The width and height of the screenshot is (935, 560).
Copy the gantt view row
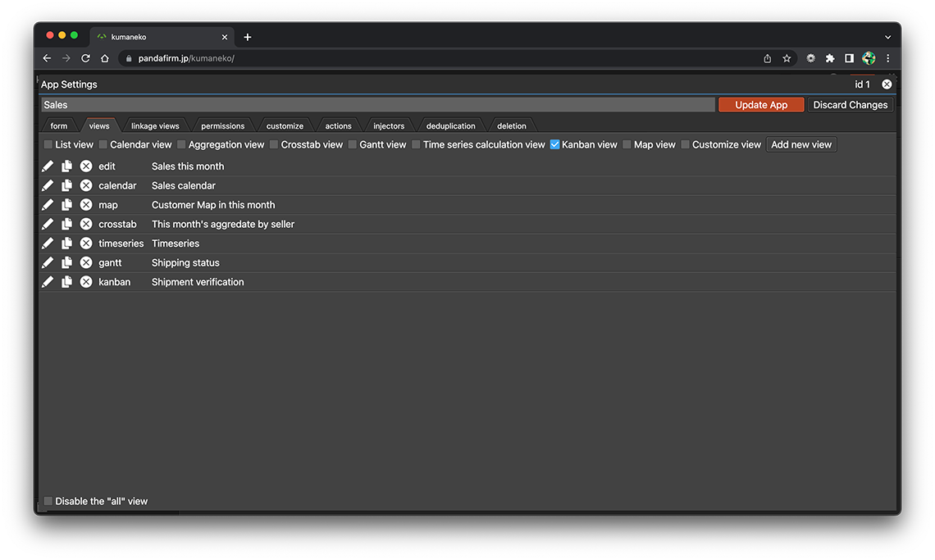coord(67,262)
